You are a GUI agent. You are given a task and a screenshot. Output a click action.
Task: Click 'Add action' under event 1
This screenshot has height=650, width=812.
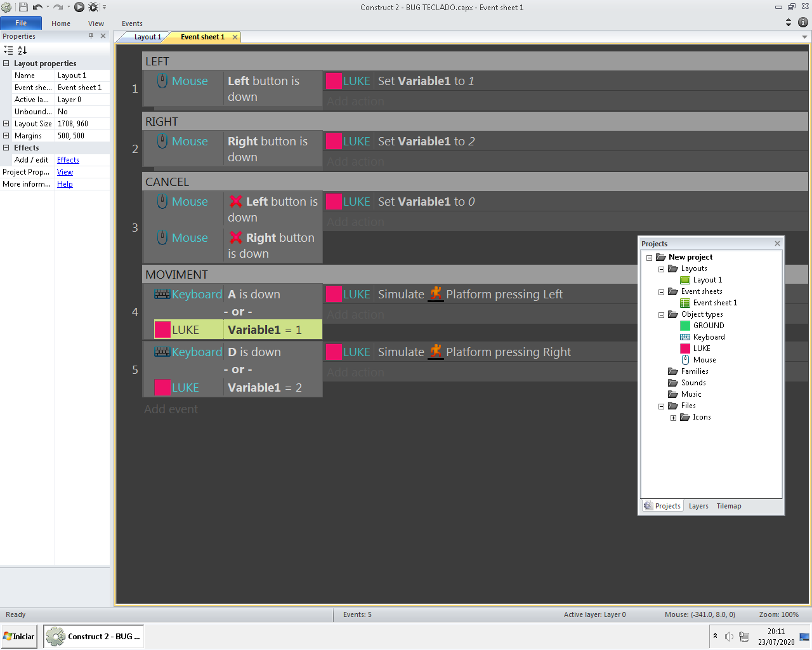pyautogui.click(x=356, y=101)
